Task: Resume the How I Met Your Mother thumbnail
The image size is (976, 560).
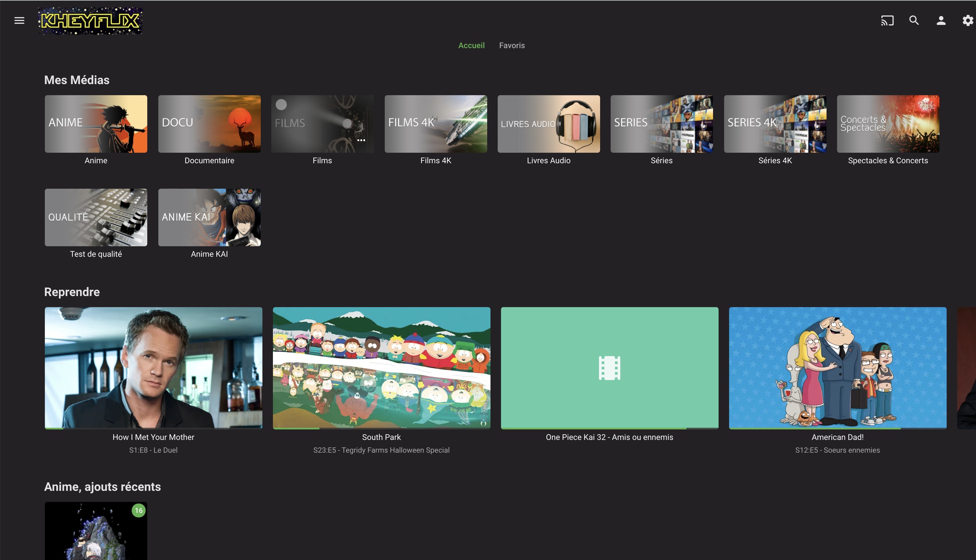Action: [x=154, y=368]
